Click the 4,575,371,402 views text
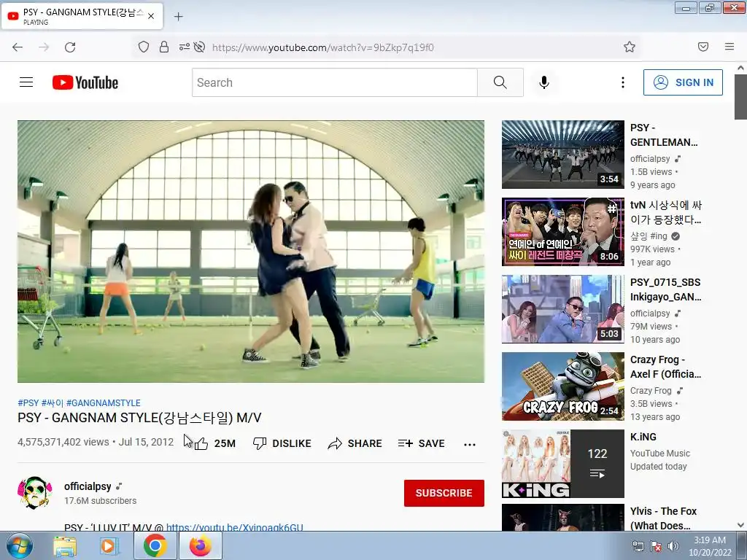 [63, 442]
